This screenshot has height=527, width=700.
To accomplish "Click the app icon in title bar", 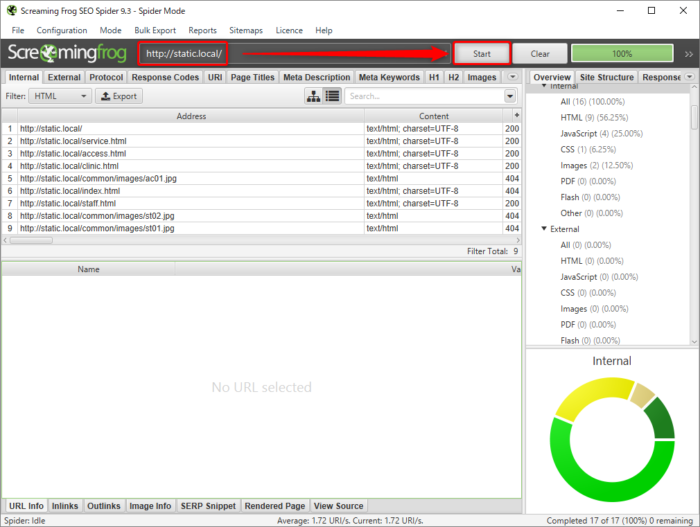I will coord(12,10).
